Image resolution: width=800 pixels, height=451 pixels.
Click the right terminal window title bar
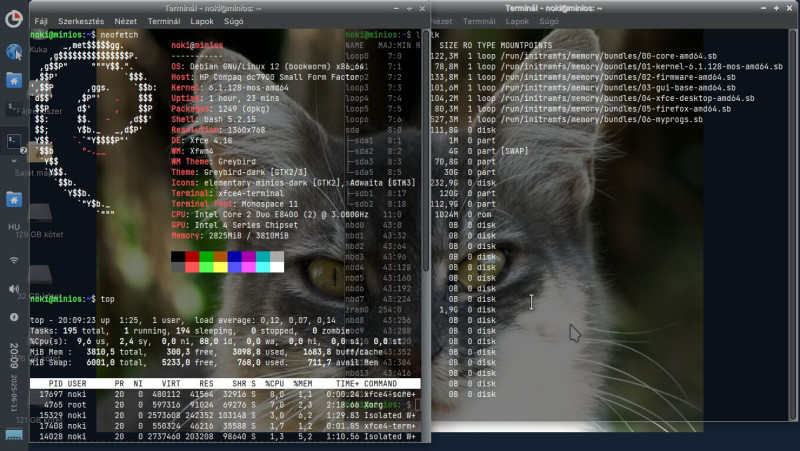[554, 8]
